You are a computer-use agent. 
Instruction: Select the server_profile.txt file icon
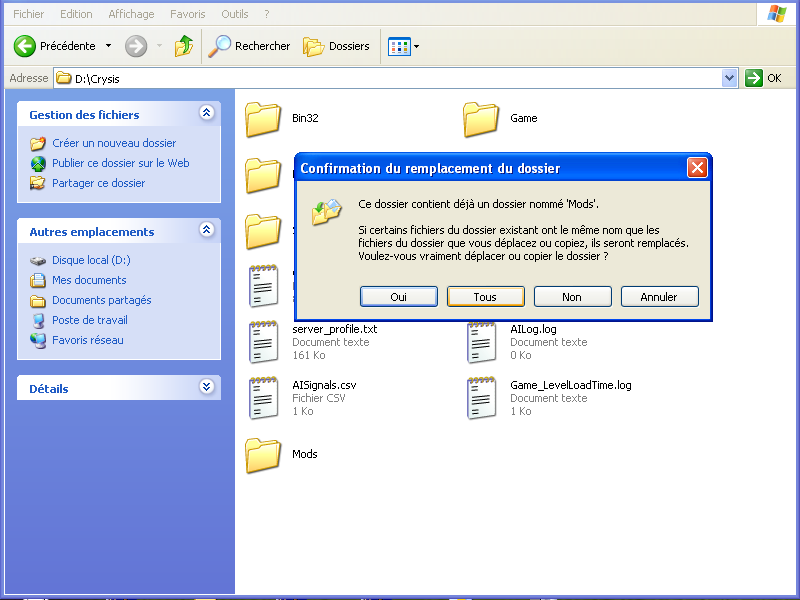coord(263,342)
